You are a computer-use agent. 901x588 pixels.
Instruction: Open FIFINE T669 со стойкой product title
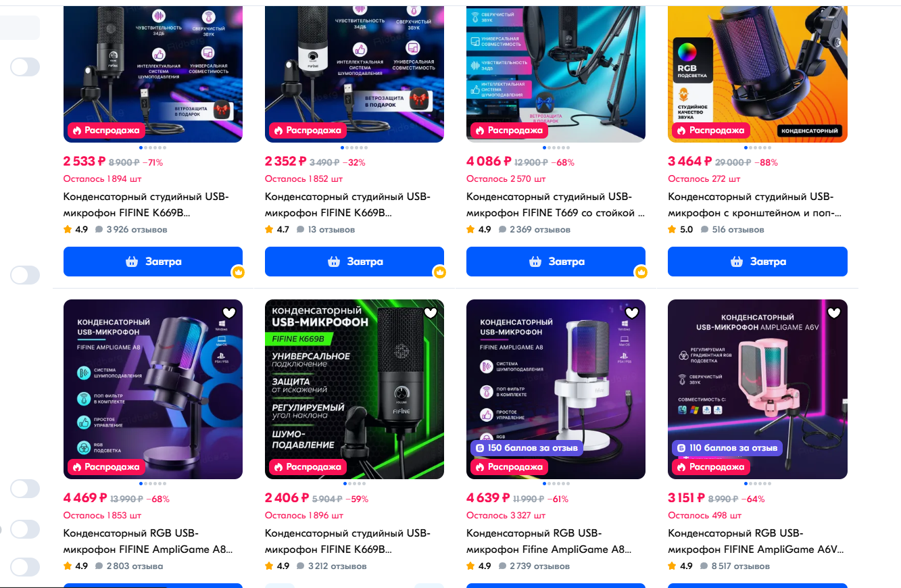click(x=556, y=205)
